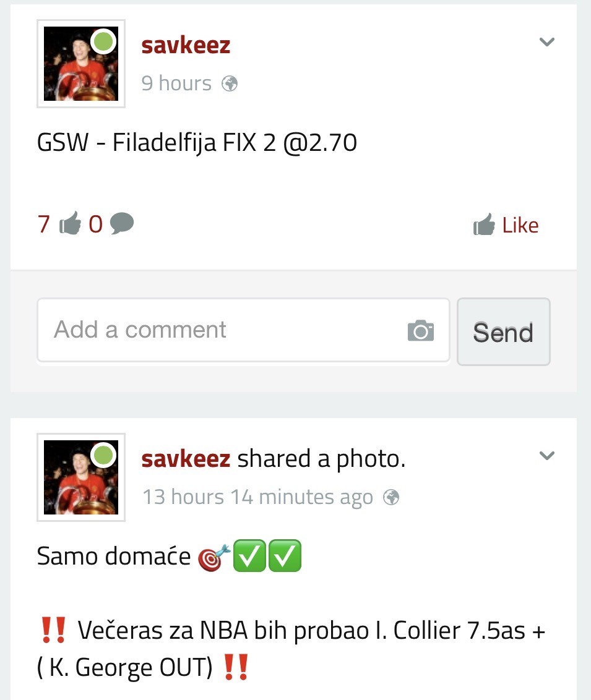View the 7 likes count
591x700 pixels.
pyautogui.click(x=44, y=224)
